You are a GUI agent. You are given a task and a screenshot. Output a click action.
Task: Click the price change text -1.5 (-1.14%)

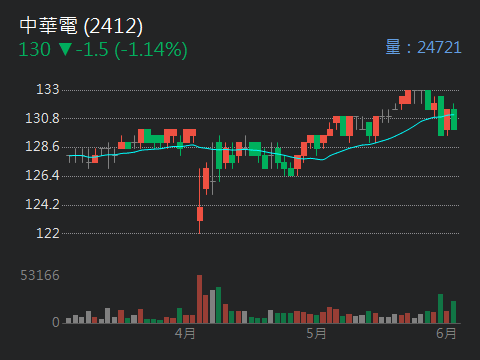point(131,50)
